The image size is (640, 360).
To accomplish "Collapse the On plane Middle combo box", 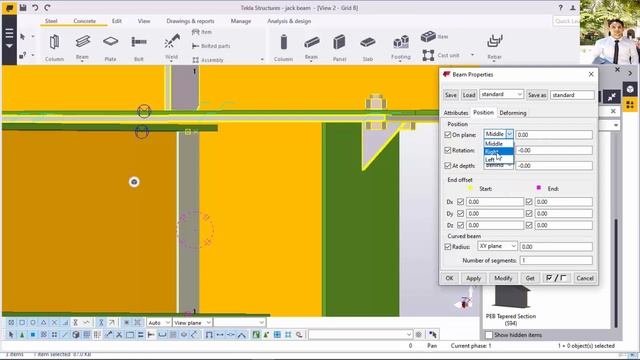I will click(498, 134).
